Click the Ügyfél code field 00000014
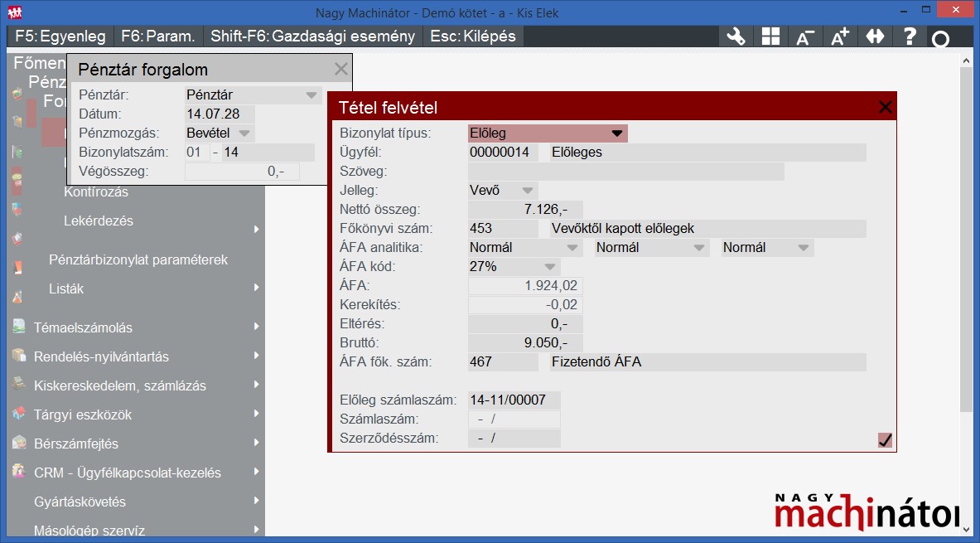This screenshot has height=543, width=980. pos(503,152)
